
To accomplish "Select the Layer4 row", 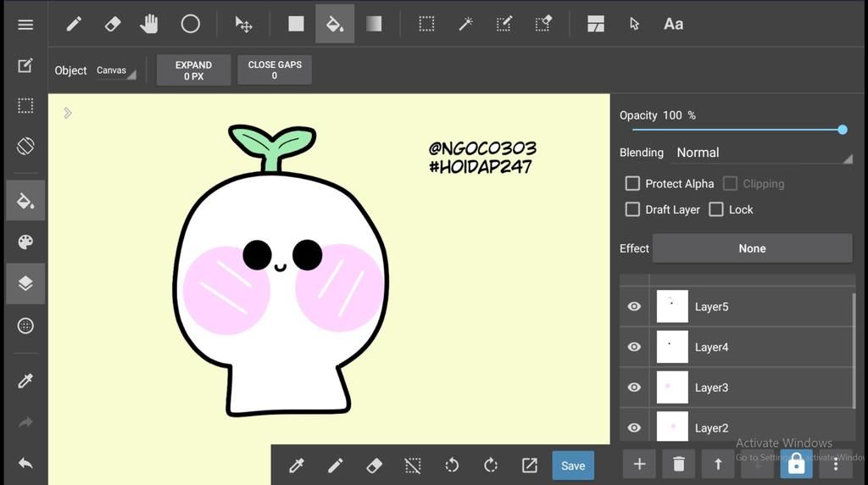I will coord(737,347).
